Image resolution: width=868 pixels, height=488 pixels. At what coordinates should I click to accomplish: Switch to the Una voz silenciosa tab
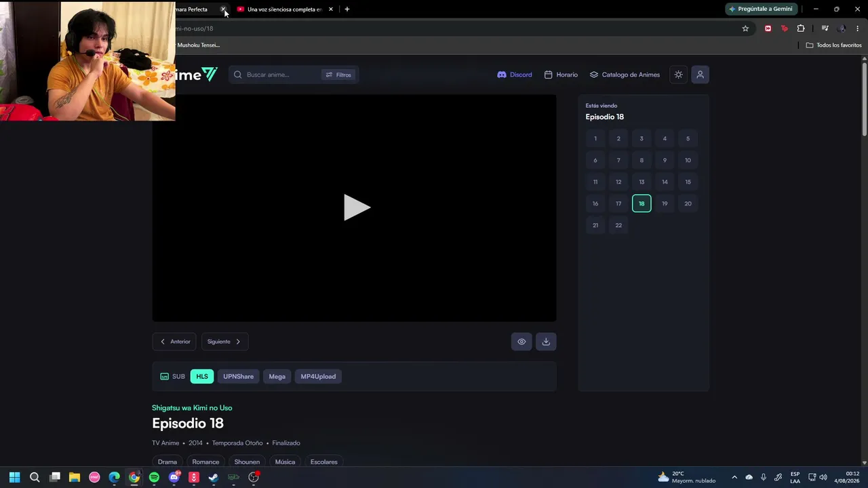tap(283, 9)
